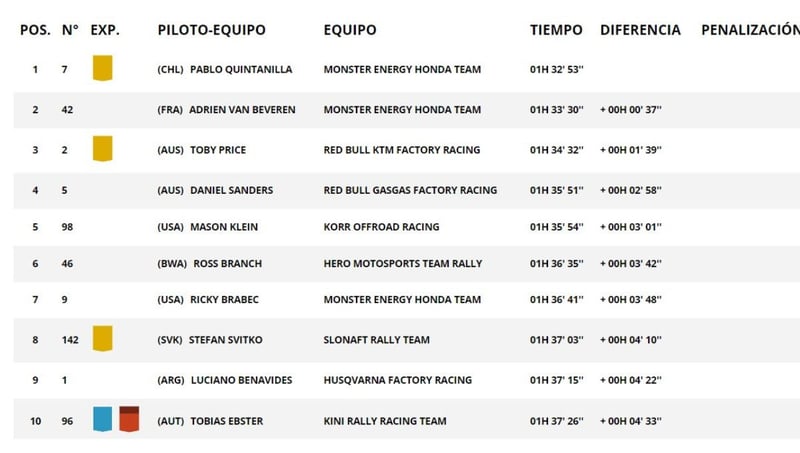This screenshot has width=800, height=453.
Task: Select Husqvarna Factory Racing team name
Action: [x=397, y=380]
